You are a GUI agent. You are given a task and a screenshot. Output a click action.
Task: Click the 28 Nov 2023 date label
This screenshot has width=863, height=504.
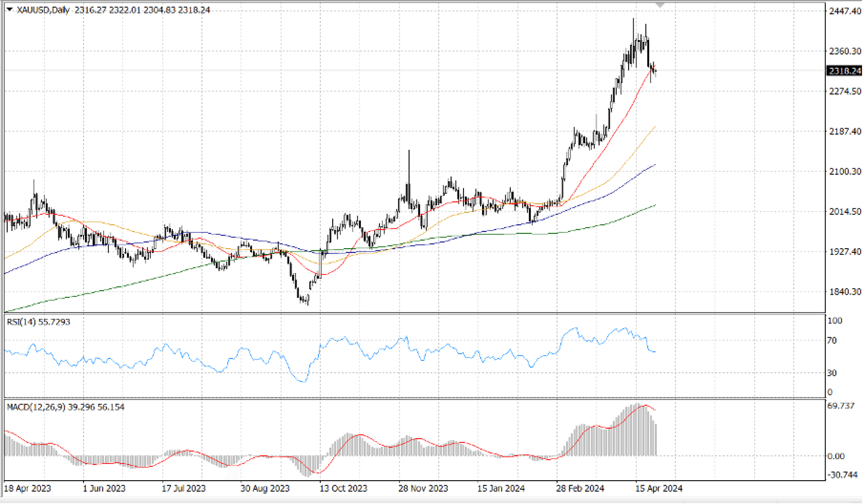point(423,488)
